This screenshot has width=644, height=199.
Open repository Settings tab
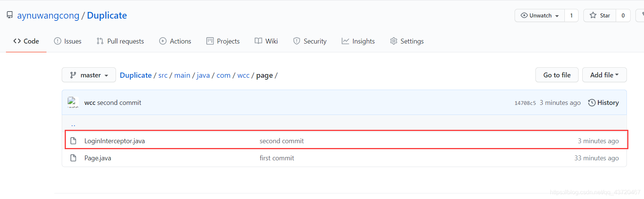click(x=407, y=41)
